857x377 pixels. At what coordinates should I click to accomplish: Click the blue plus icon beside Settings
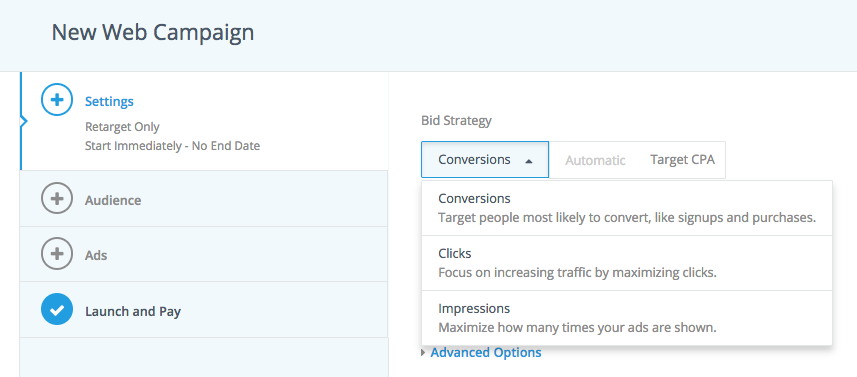click(57, 99)
